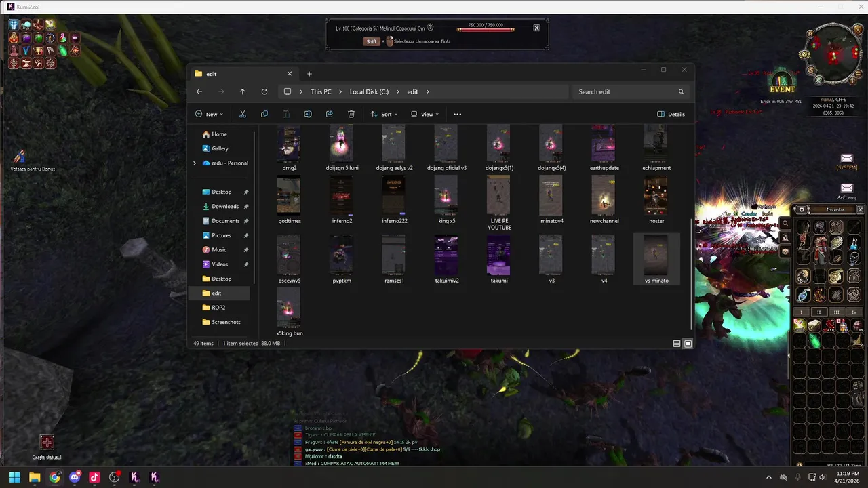Open the New dropdown in Explorer
This screenshot has height=488, width=868.
tap(209, 114)
